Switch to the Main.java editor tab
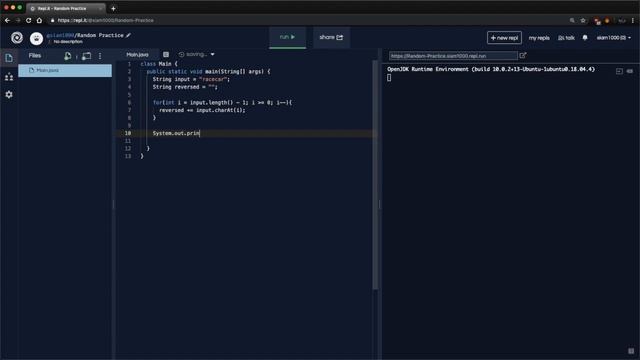The height and width of the screenshot is (360, 640). [x=138, y=54]
